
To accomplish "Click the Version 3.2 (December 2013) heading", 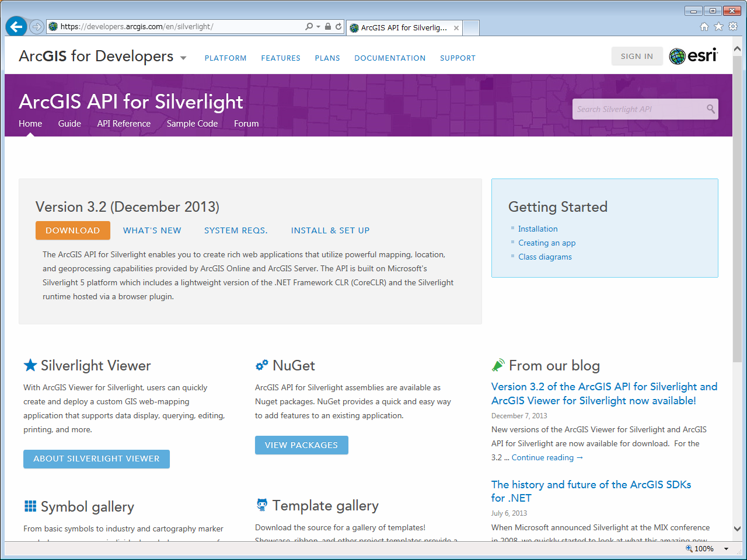I will [x=127, y=207].
